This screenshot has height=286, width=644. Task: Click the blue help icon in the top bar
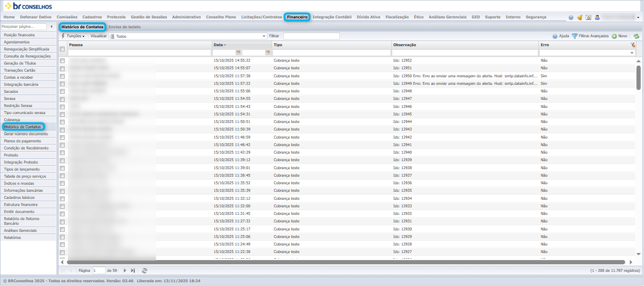click(571, 17)
